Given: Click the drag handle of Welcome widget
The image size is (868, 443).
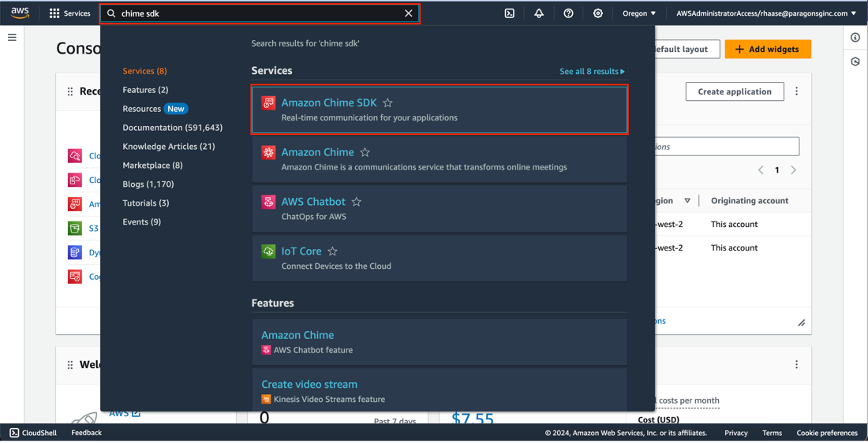Looking at the screenshot, I should click(x=70, y=365).
